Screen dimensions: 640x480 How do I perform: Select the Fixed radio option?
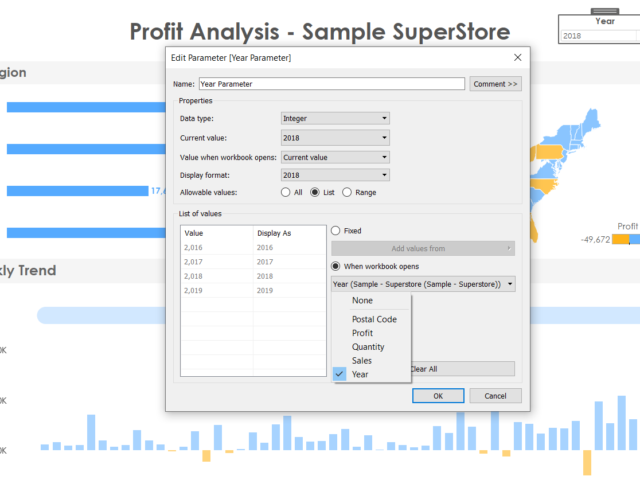336,231
